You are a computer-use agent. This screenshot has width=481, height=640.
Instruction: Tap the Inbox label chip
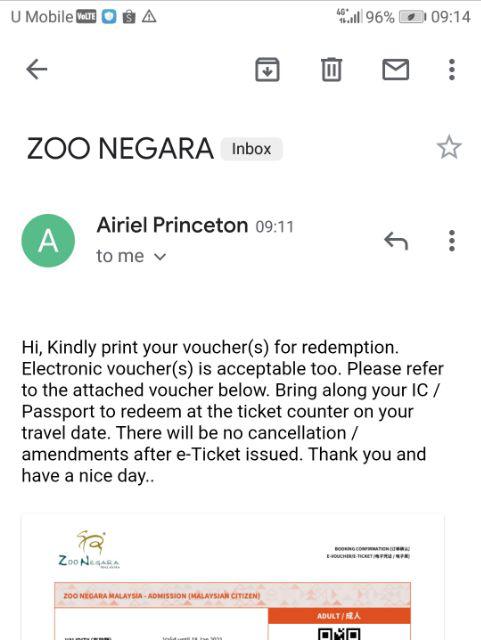pos(252,149)
